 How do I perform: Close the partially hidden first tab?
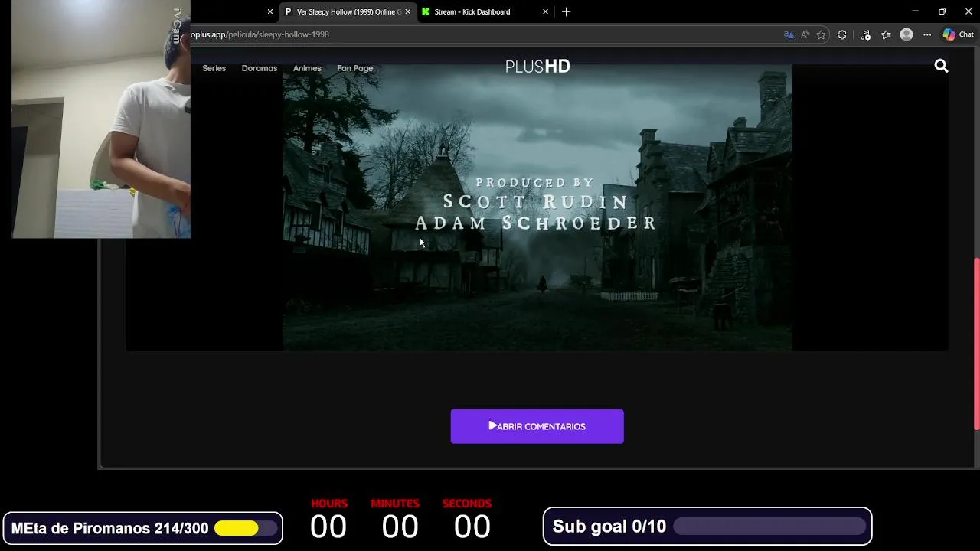[x=269, y=11]
